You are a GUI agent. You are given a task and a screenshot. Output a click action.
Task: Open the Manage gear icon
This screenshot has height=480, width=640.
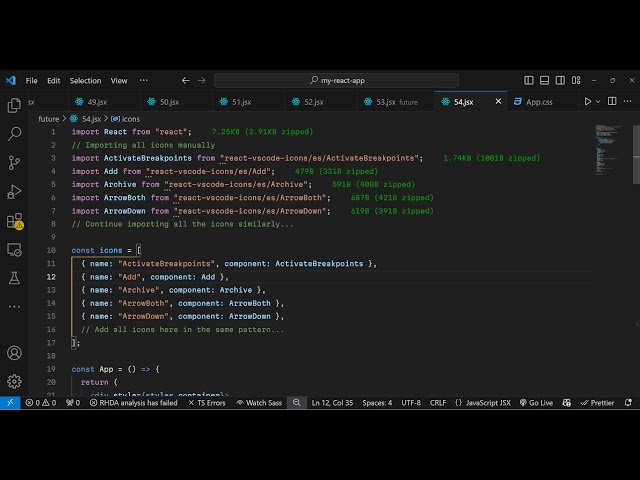[x=14, y=381]
